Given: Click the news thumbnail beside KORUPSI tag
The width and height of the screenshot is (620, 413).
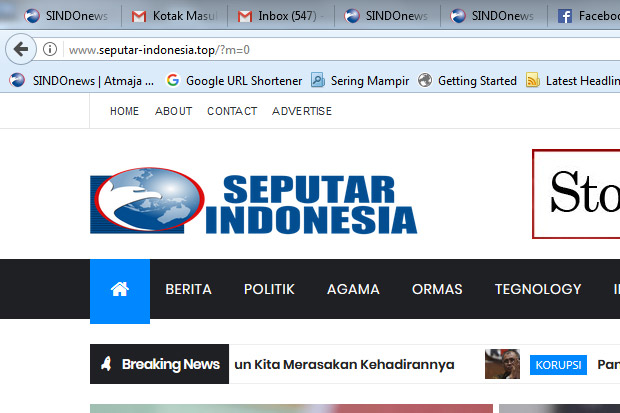Looking at the screenshot, I should [502, 364].
